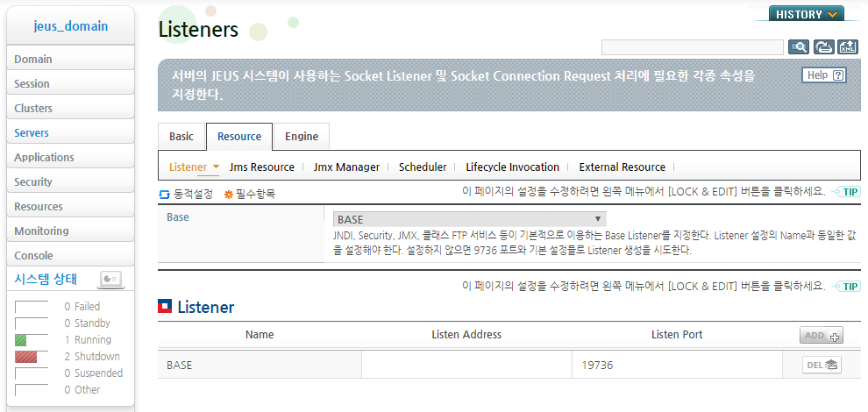
Task: Open Security in the left menu
Action: pos(70,181)
